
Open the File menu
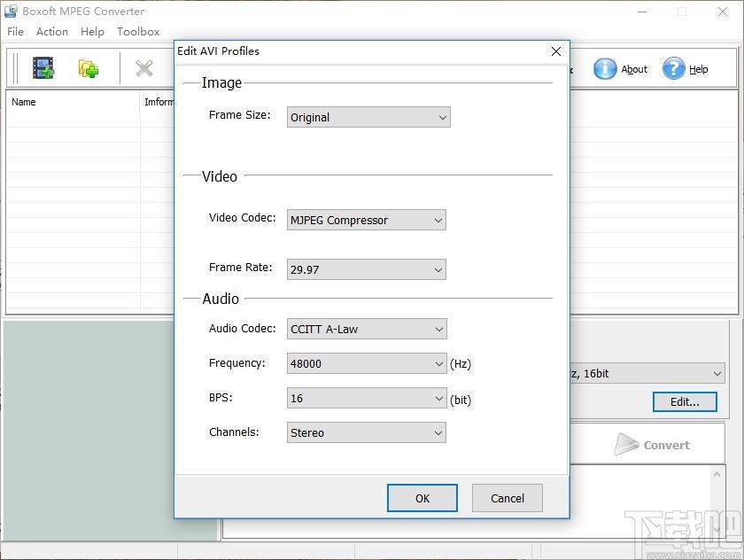[x=15, y=31]
